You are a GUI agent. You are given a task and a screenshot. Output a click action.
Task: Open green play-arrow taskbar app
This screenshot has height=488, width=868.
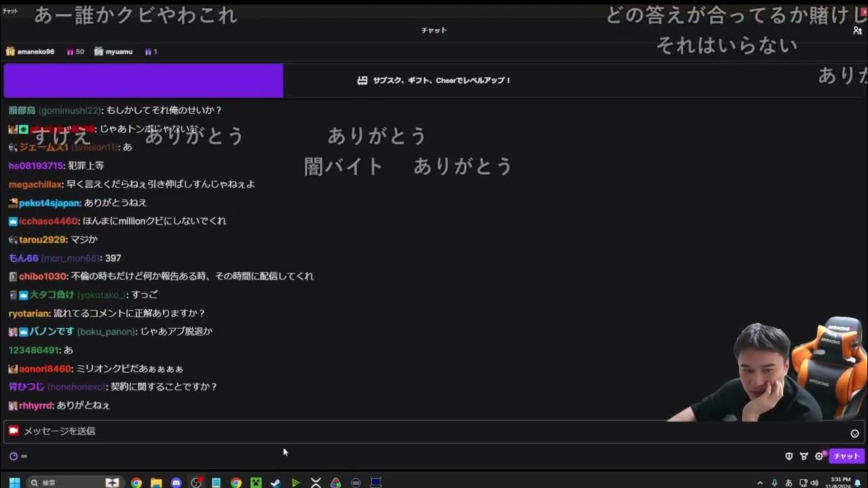[x=296, y=483]
